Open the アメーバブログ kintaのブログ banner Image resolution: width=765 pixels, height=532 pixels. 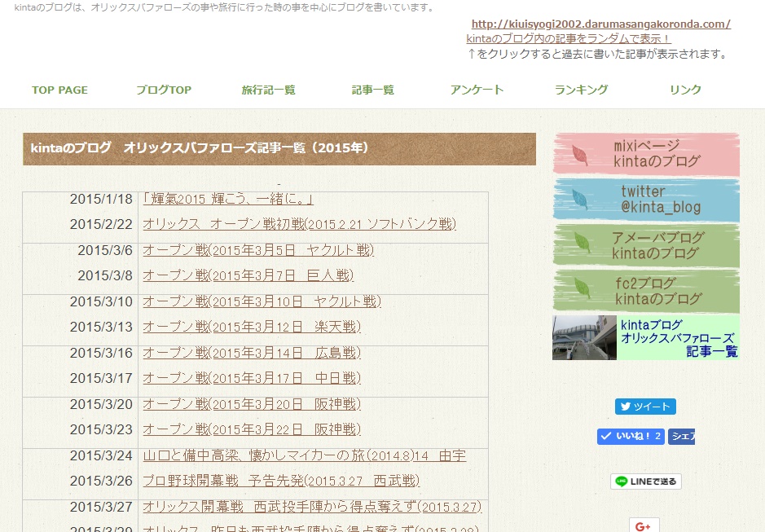click(x=646, y=245)
